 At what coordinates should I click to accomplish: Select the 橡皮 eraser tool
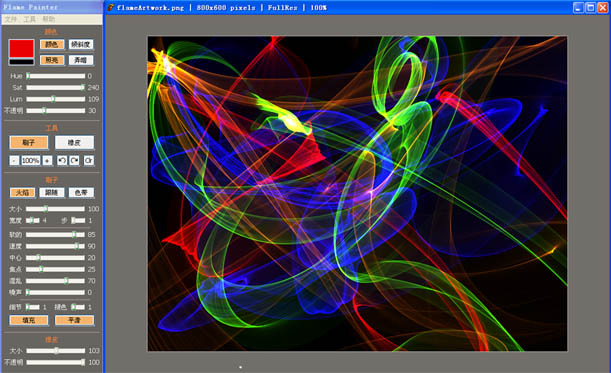coord(74,143)
